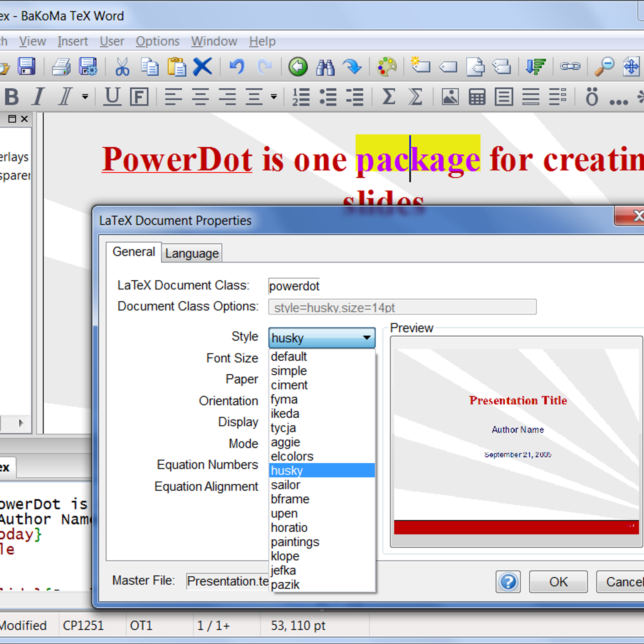Select ciment style from list
Screen dimensions: 644x644
[322, 385]
